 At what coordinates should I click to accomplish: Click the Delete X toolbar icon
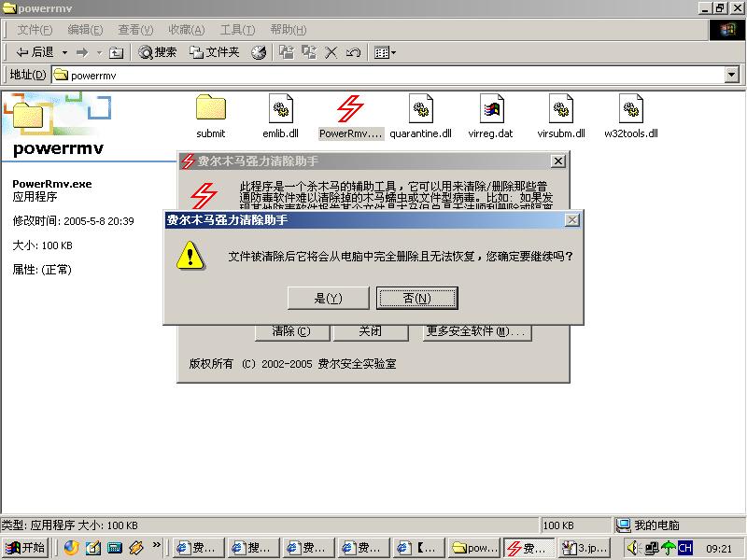pyautogui.click(x=331, y=52)
